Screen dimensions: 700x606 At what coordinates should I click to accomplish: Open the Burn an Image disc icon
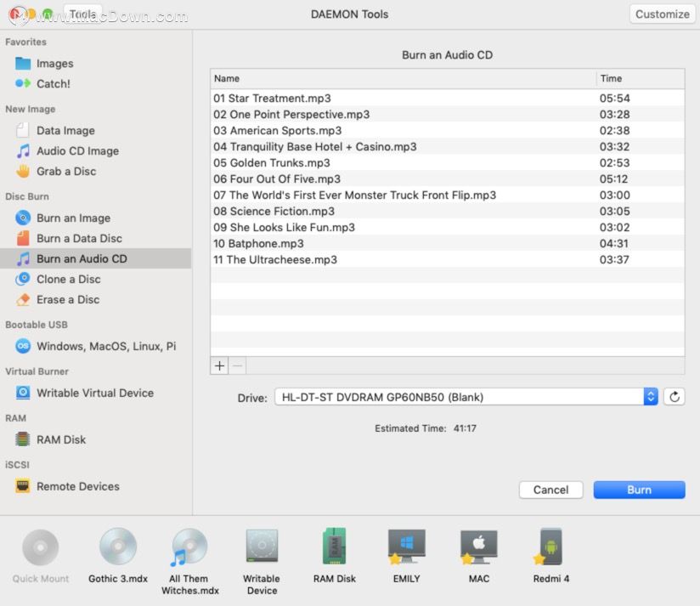coord(23,218)
